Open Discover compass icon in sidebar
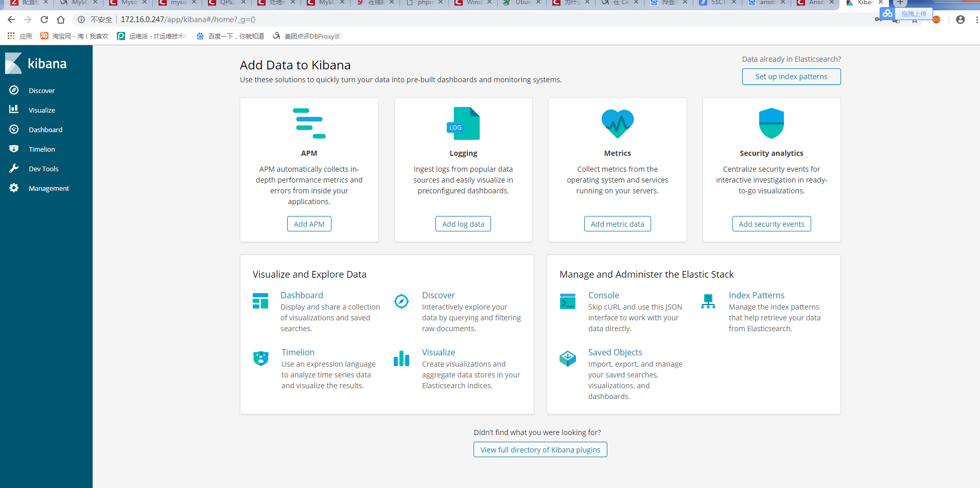The width and height of the screenshot is (980, 488). (14, 90)
